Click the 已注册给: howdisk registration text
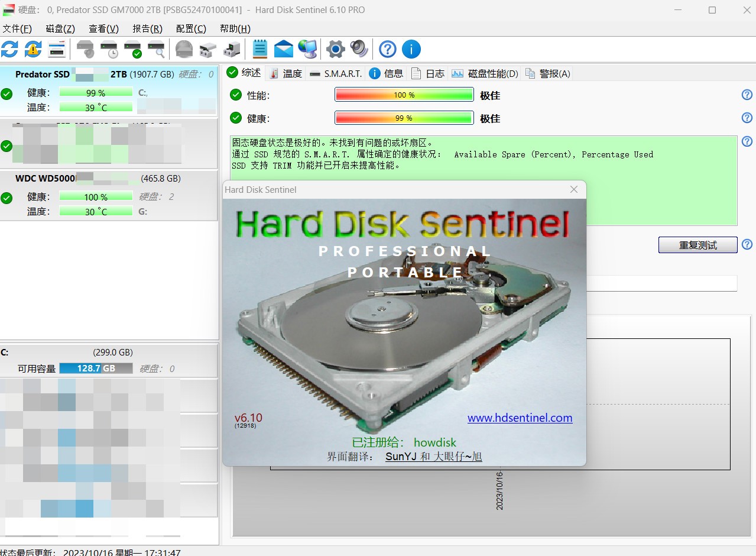The image size is (756, 556). pyautogui.click(x=404, y=442)
